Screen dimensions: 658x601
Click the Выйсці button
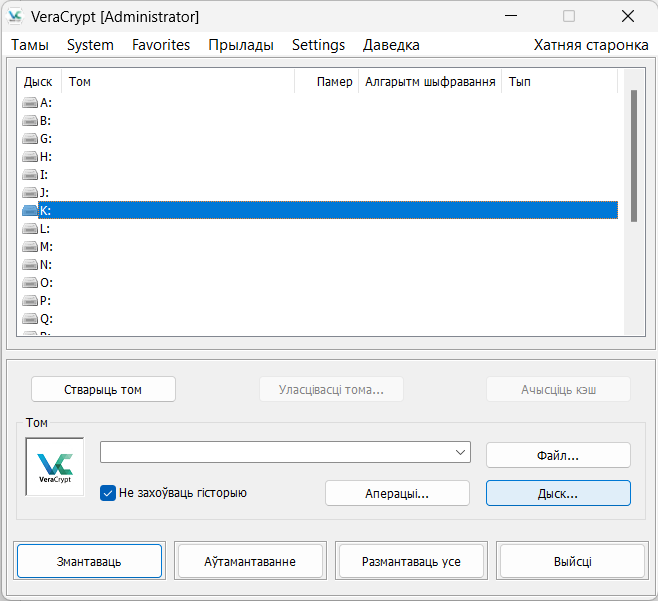[572, 561]
